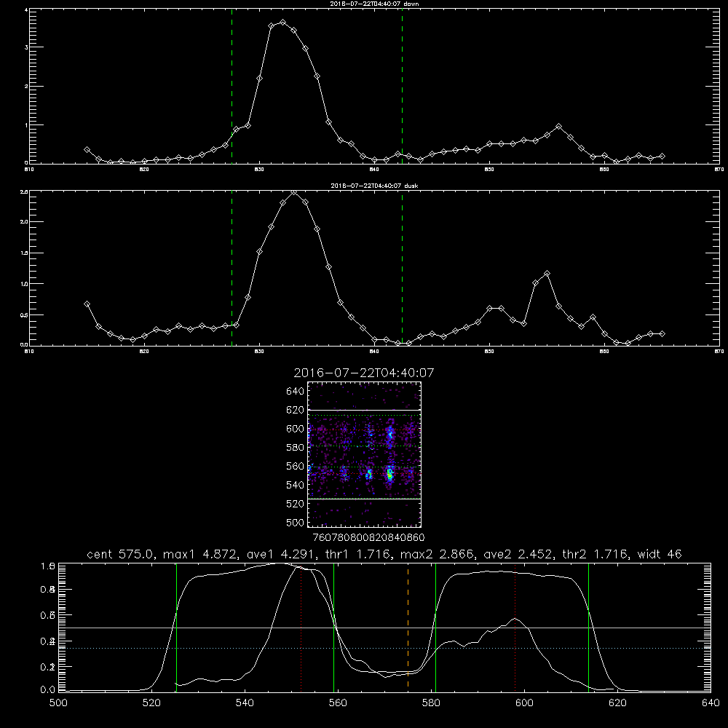The image size is (728, 728).
Task: Click the '500' x-axis label of the profile plot
Action: [x=58, y=703]
